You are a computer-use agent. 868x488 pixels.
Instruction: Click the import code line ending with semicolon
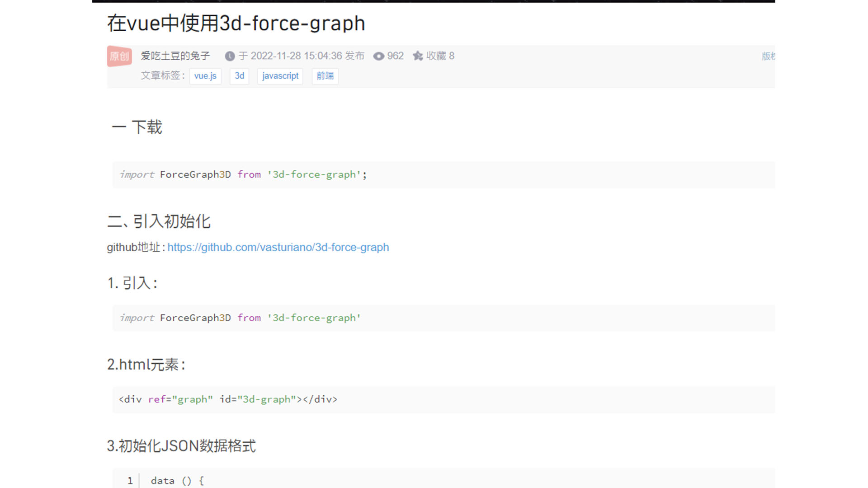pyautogui.click(x=243, y=174)
